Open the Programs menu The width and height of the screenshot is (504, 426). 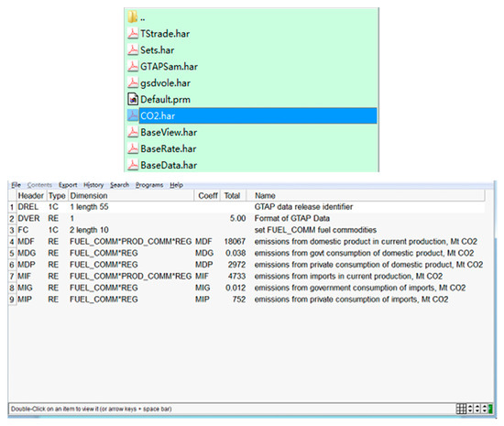click(149, 185)
